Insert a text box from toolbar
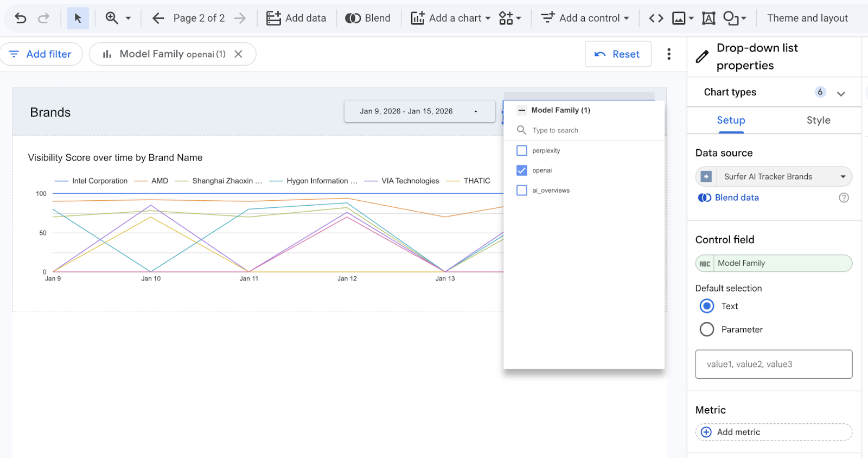868x458 pixels. (x=709, y=18)
